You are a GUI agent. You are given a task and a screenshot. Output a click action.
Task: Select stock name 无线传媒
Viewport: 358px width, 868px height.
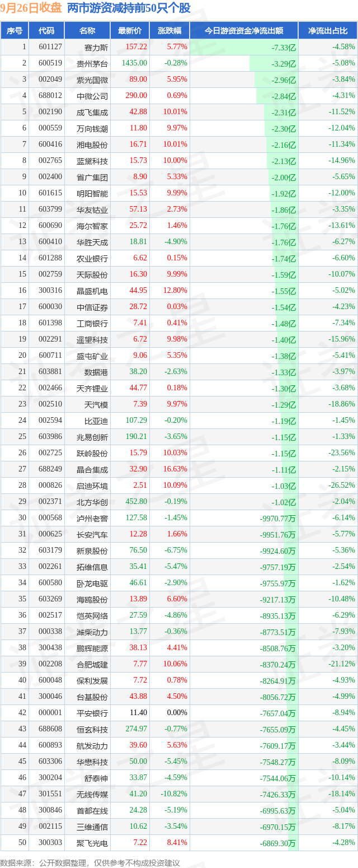point(93,794)
